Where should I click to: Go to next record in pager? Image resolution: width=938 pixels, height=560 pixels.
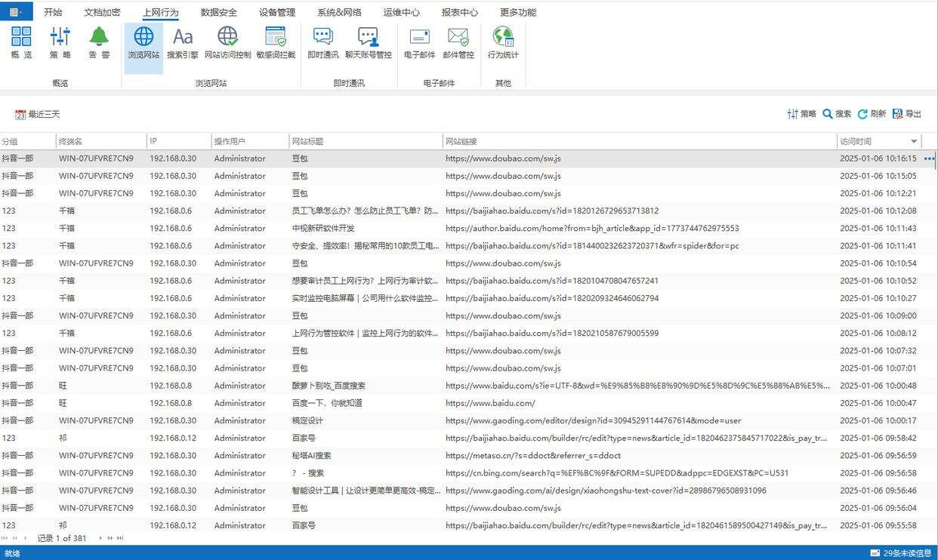[100, 538]
